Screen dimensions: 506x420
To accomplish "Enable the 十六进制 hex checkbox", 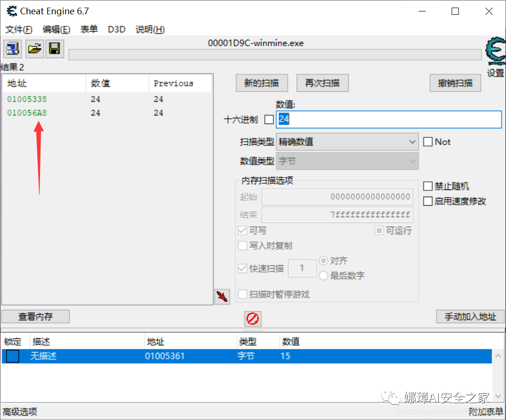I will [x=269, y=119].
